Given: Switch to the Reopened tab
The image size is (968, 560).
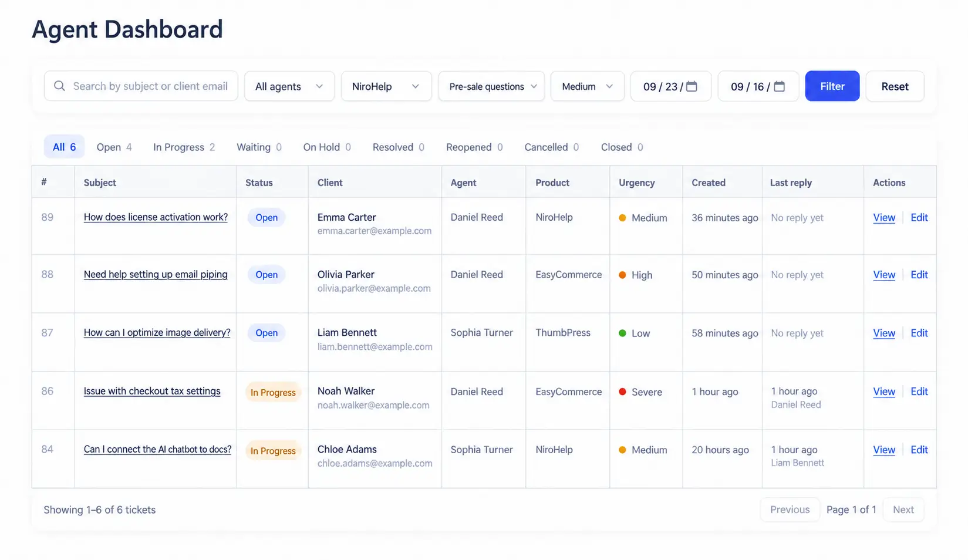Looking at the screenshot, I should point(474,147).
